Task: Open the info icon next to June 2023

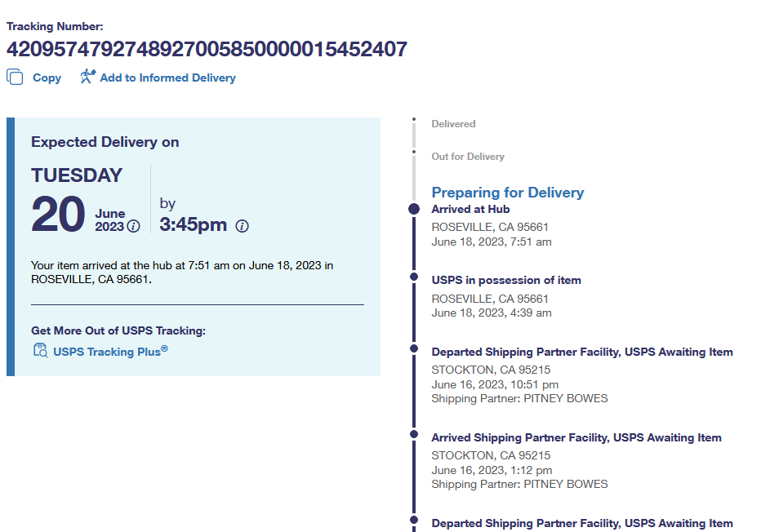Action: (x=133, y=226)
